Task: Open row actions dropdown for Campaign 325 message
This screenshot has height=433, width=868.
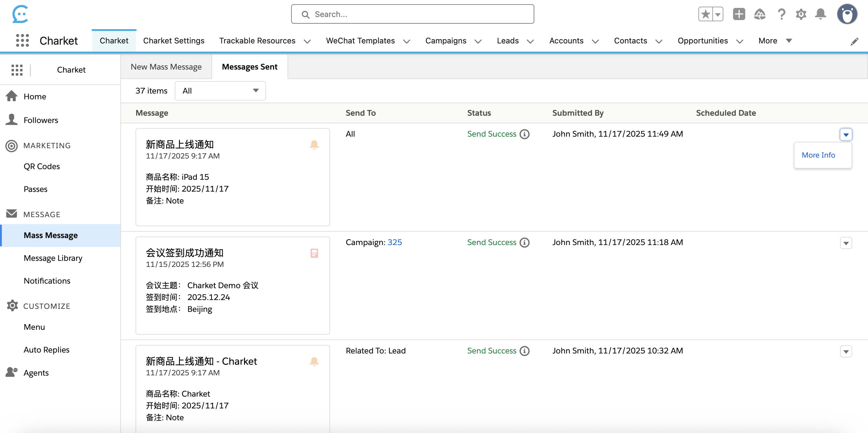Action: (846, 243)
